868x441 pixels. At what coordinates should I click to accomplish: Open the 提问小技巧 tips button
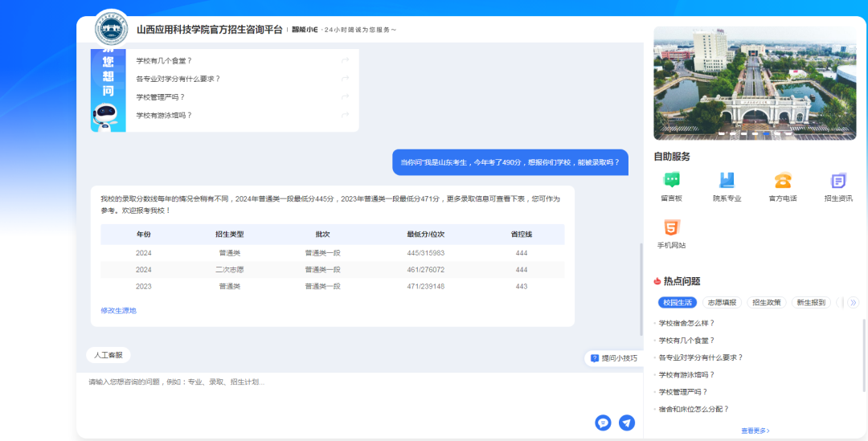pos(614,358)
